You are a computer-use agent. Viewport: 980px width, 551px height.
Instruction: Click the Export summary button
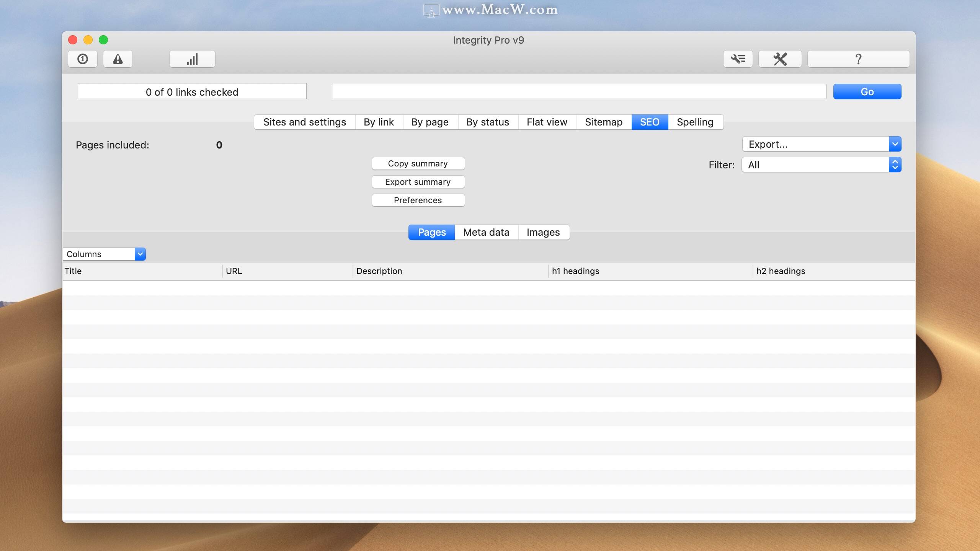pos(418,182)
